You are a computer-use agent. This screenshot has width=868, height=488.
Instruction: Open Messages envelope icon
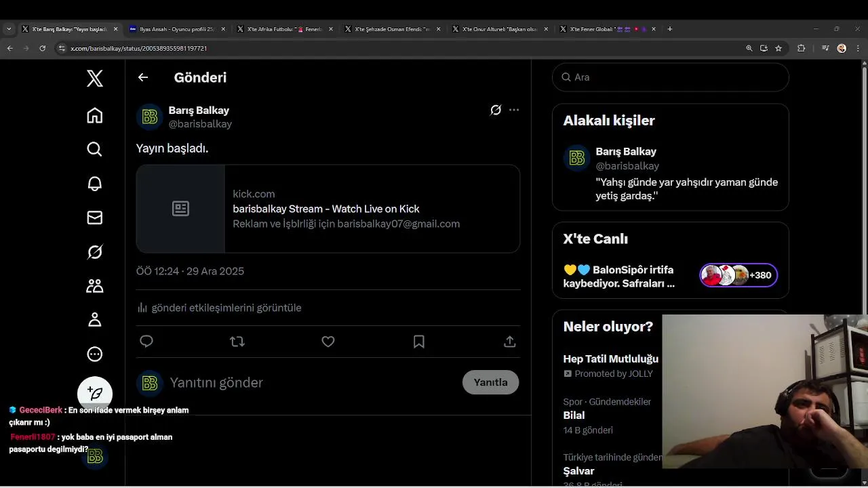pyautogui.click(x=95, y=218)
